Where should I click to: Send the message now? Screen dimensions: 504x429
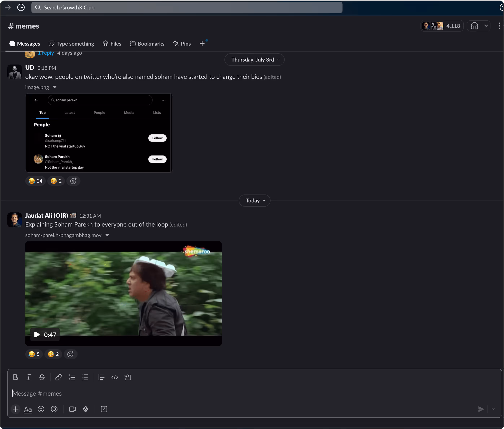coord(481,409)
